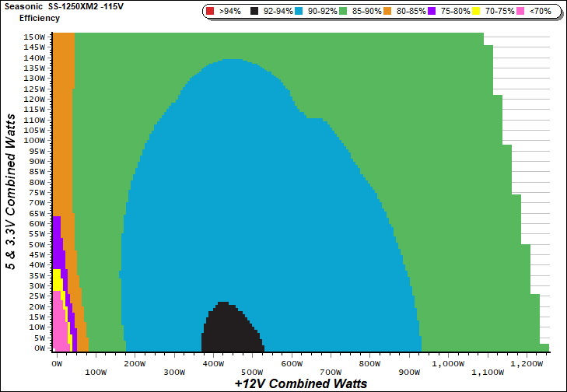Click the pink <70% efficiency region in chart
The height and width of the screenshot is (392, 567).
(58, 334)
